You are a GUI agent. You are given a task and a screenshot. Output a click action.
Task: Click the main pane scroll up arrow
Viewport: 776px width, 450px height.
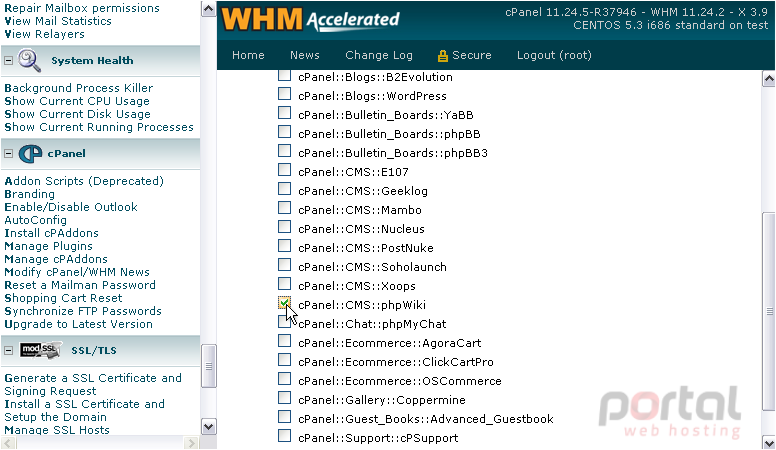point(769,79)
